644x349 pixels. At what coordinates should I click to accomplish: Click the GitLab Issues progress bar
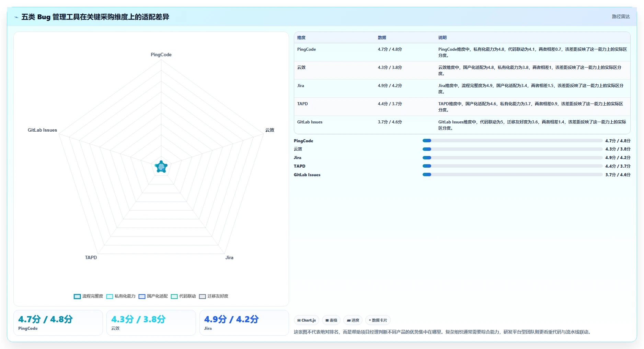tap(513, 174)
